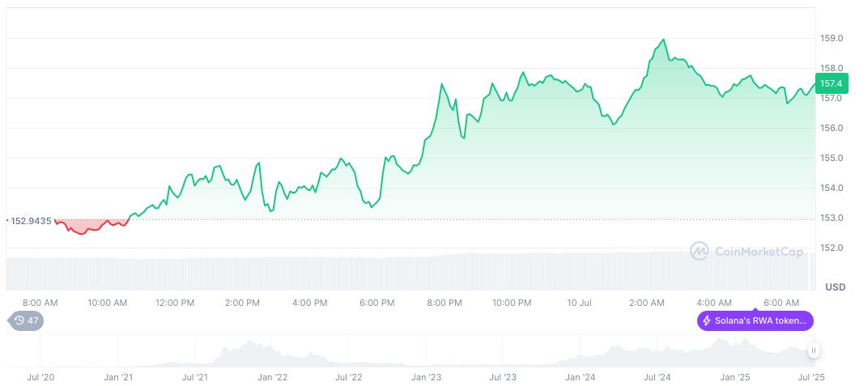Click the green 157.4 current price tag
Viewport: 868px width, 386px height.
tap(831, 83)
